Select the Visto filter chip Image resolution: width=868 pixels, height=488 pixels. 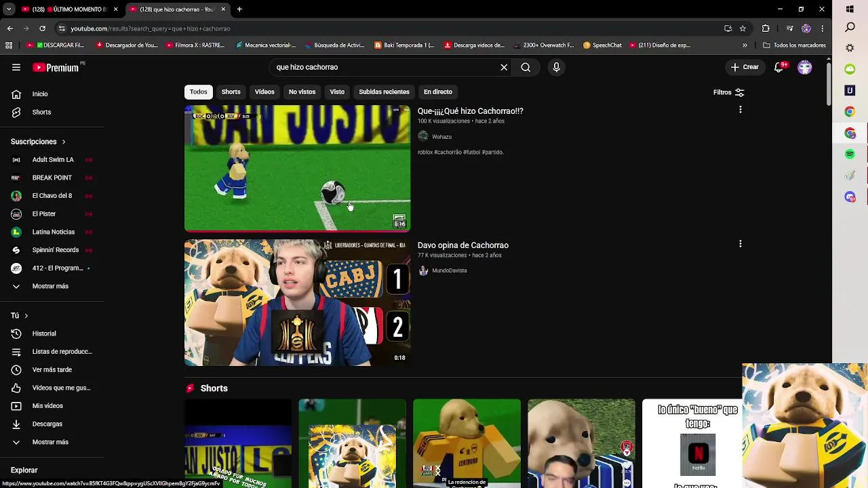[x=337, y=91]
